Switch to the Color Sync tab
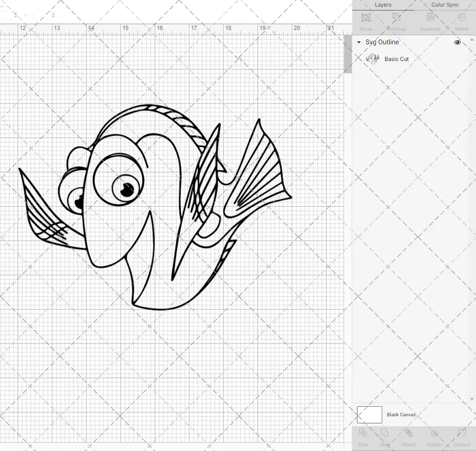Screen dimensions: 476x451 click(x=444, y=5)
